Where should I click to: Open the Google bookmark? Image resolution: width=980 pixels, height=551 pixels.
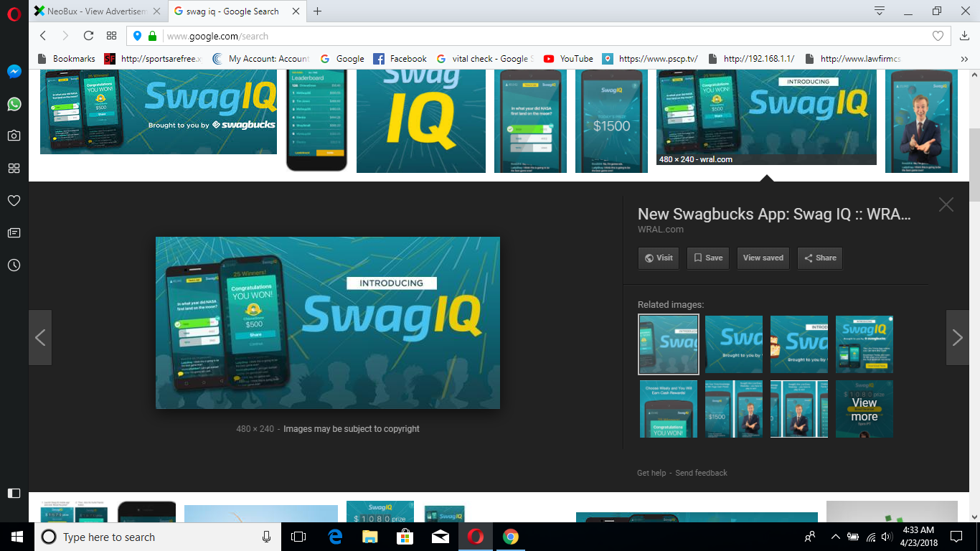click(x=342, y=59)
